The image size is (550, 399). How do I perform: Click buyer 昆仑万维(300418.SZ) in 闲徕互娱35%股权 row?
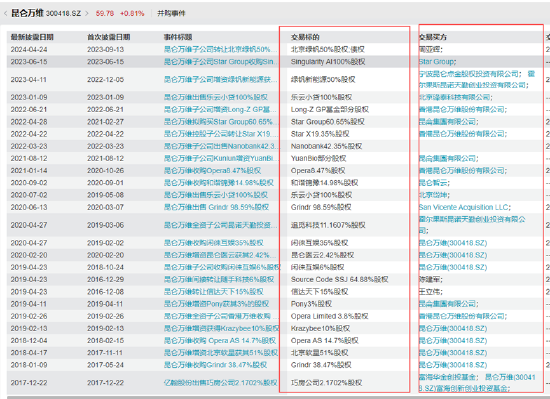[x=453, y=243]
